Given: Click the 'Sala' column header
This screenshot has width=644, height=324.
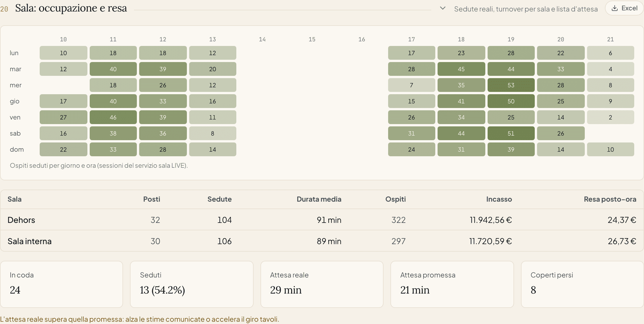Looking at the screenshot, I should [14, 199].
